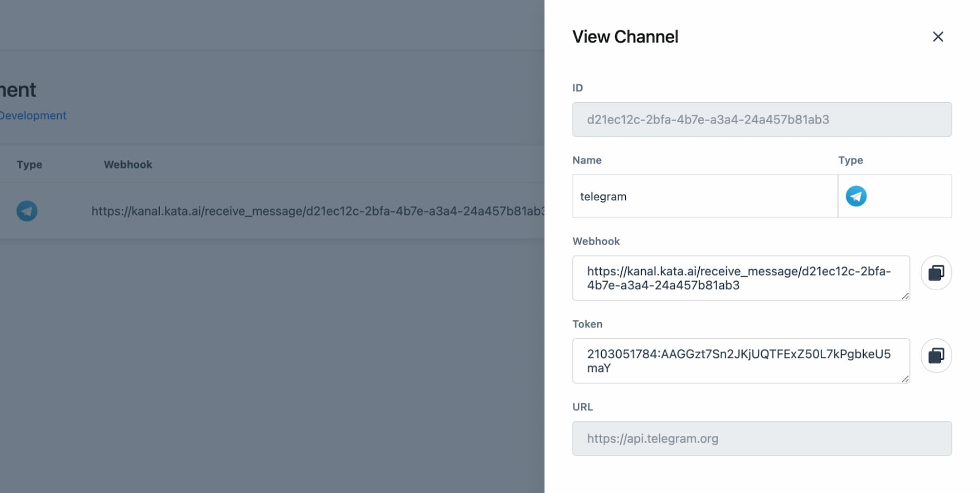The width and height of the screenshot is (980, 493).
Task: Click the Name label in the panel
Action: pyautogui.click(x=587, y=160)
